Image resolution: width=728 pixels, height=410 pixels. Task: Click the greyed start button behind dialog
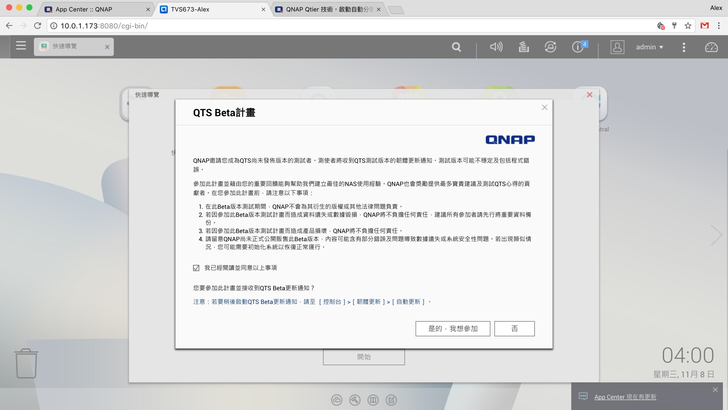pos(364,357)
